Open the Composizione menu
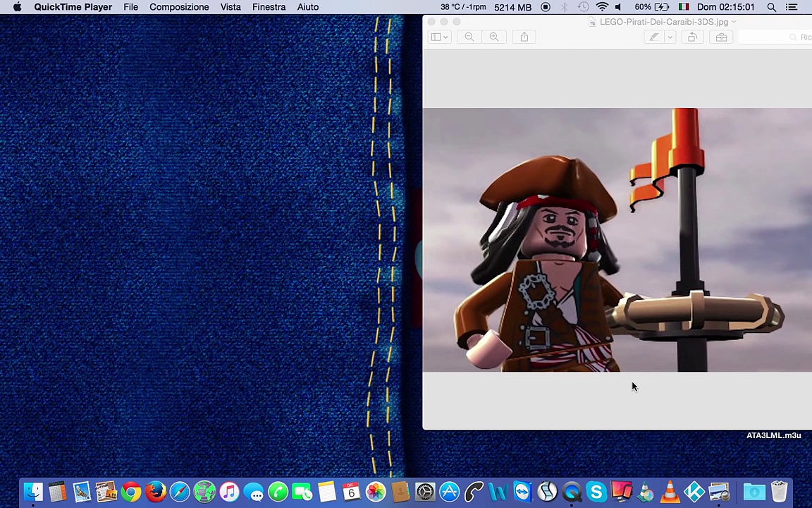Viewport: 812px width, 508px height. pyautogui.click(x=179, y=7)
